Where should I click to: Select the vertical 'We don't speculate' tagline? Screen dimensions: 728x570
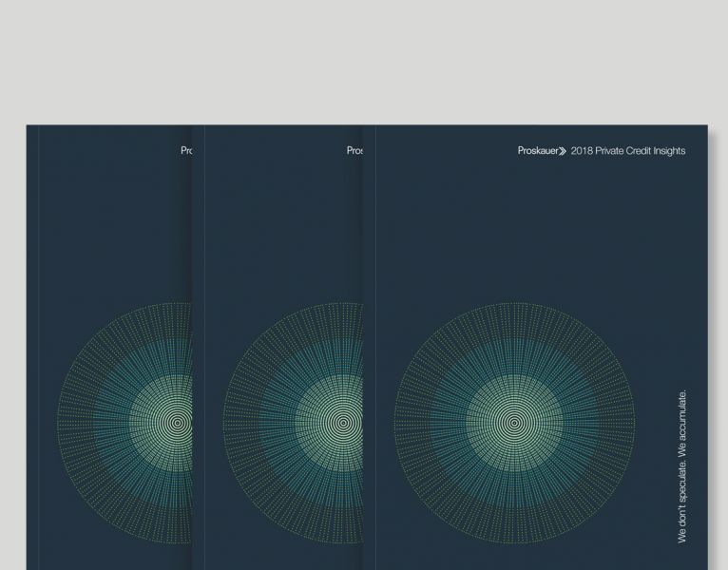click(682, 465)
